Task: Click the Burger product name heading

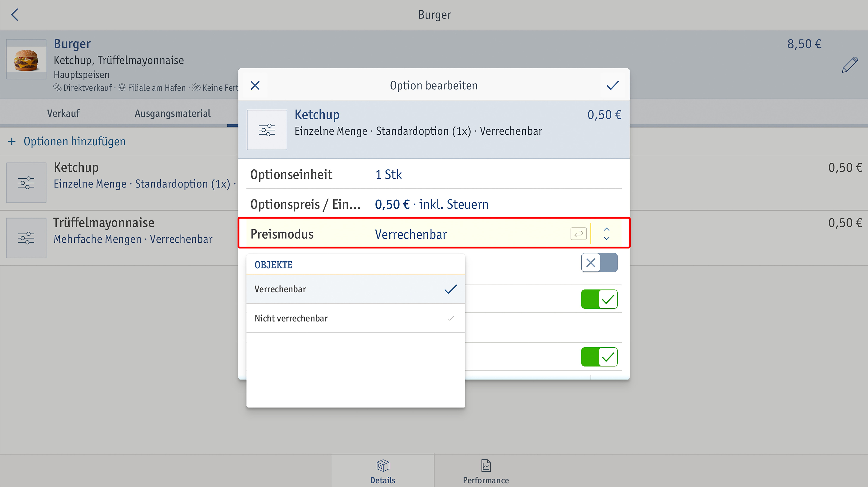Action: click(x=72, y=44)
